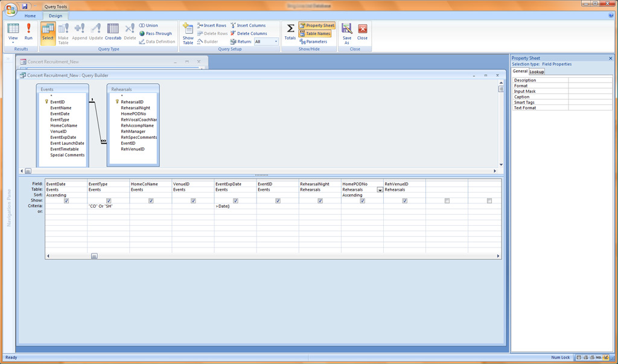Toggle the Totals sigma button
The image size is (618, 364).
(290, 33)
